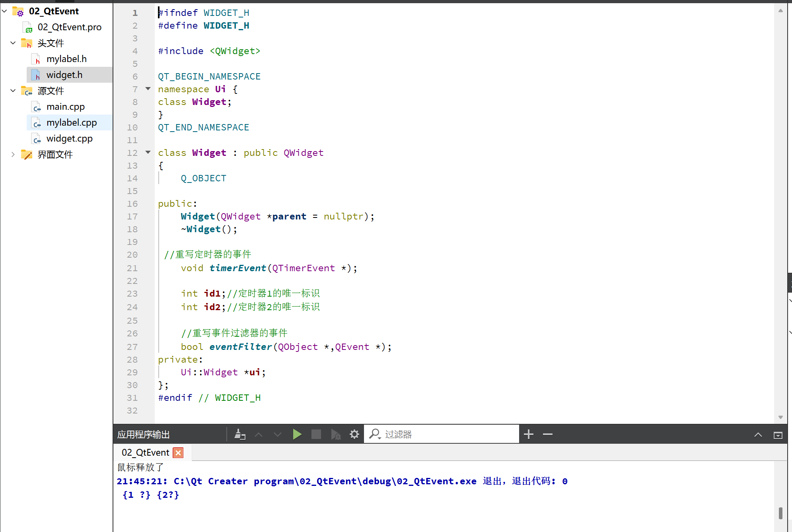Open output pane settings gear

(x=354, y=434)
